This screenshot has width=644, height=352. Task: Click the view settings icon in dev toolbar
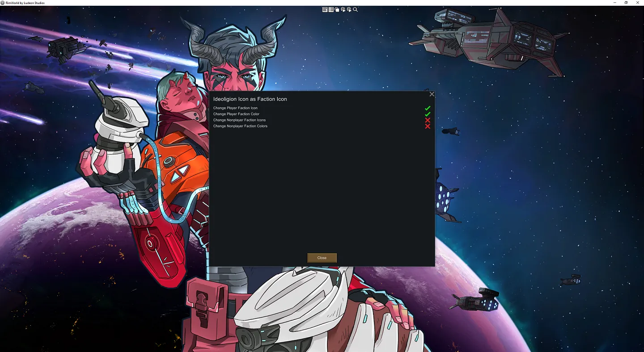click(337, 9)
